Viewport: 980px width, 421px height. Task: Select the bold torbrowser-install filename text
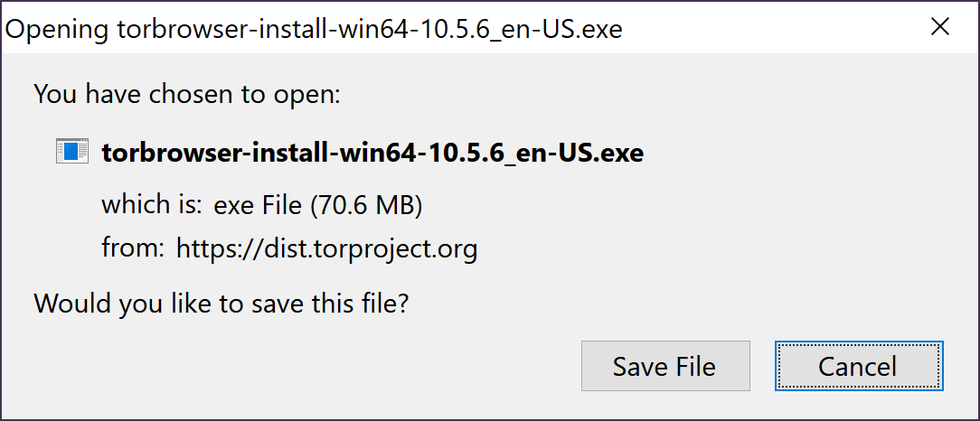click(372, 152)
